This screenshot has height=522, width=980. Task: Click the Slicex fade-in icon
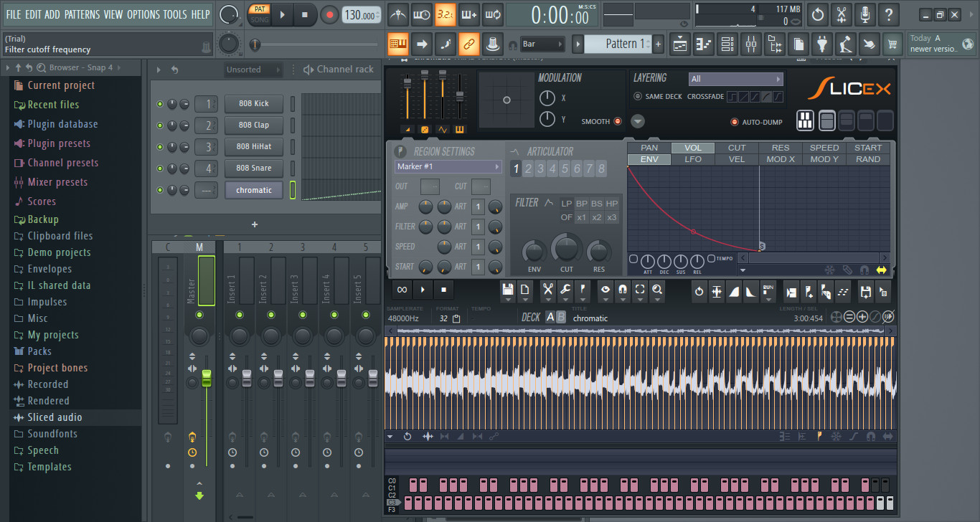point(733,291)
